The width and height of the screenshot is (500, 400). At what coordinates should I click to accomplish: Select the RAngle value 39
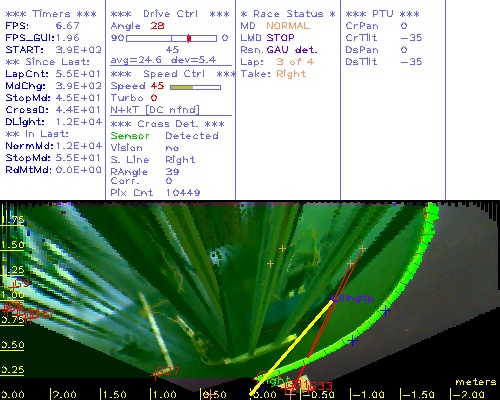pos(172,172)
